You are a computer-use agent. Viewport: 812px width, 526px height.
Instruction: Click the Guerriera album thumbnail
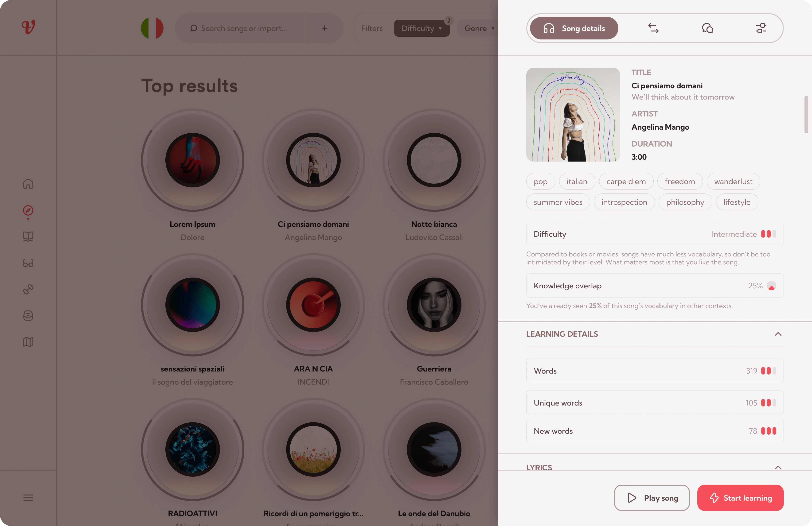(433, 305)
